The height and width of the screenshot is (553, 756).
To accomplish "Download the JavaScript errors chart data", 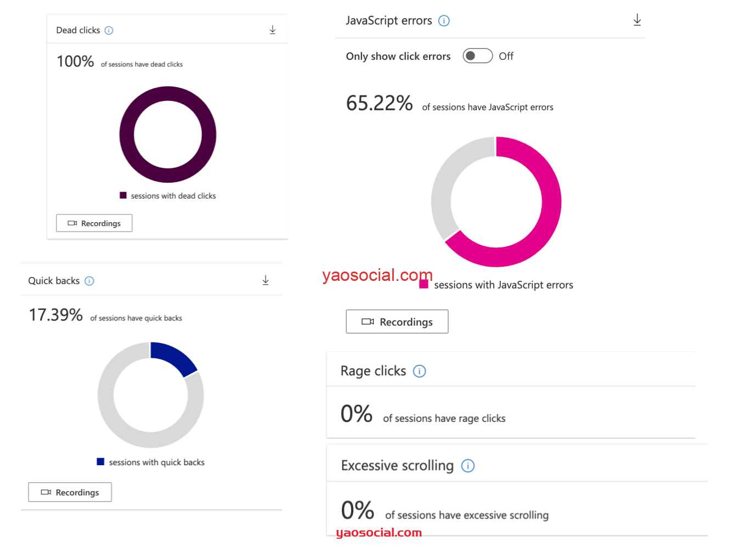I will point(637,20).
